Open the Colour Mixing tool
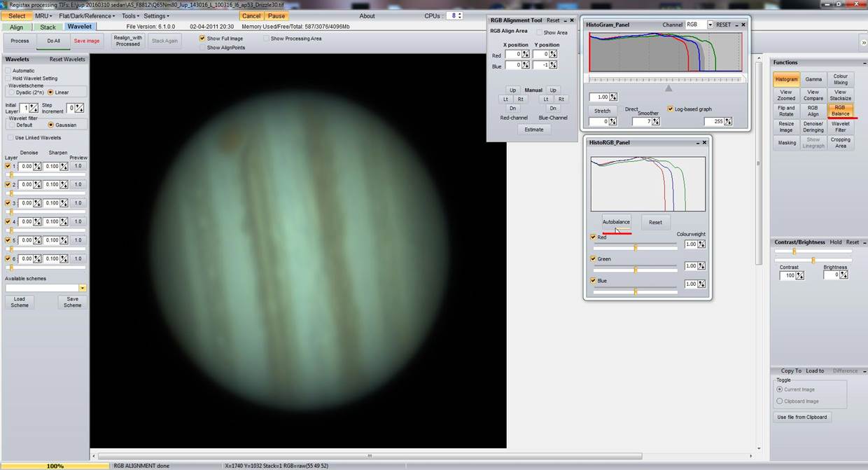The width and height of the screenshot is (868, 470). (x=840, y=79)
